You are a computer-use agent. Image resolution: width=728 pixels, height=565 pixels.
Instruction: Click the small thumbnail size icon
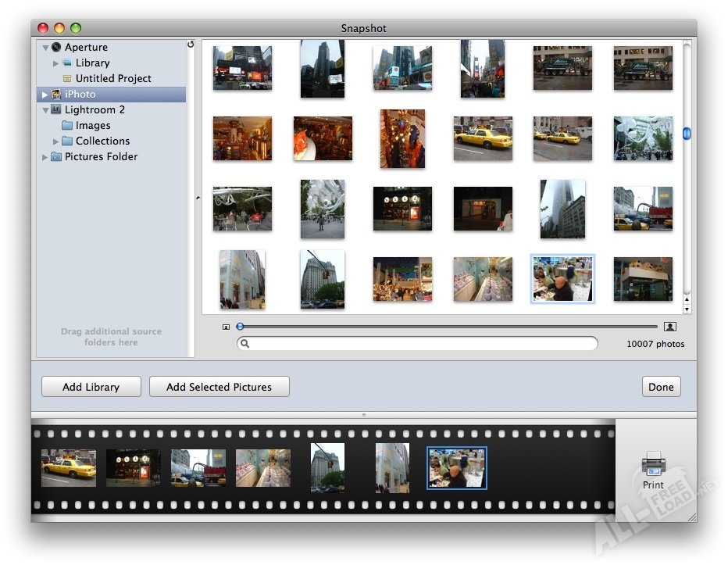pyautogui.click(x=227, y=327)
